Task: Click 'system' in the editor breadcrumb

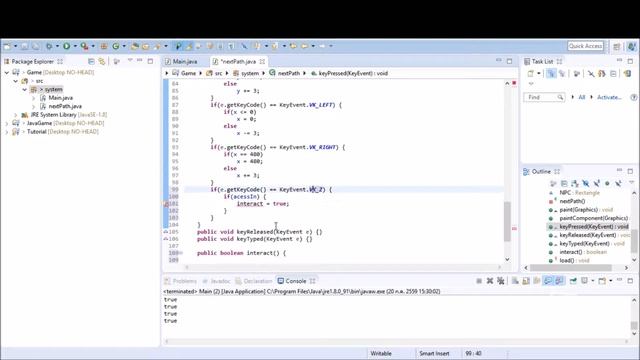Action: [x=250, y=73]
